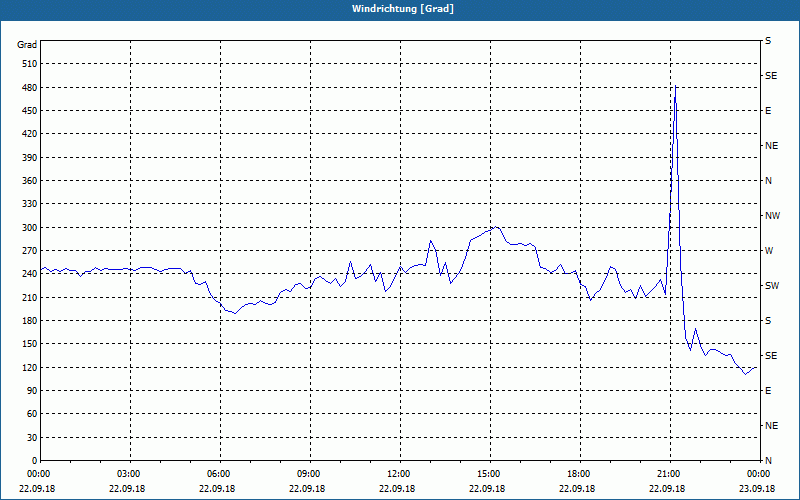Click the peak of the blue spike
Viewport: 800px width, 500px height.
click(x=676, y=86)
